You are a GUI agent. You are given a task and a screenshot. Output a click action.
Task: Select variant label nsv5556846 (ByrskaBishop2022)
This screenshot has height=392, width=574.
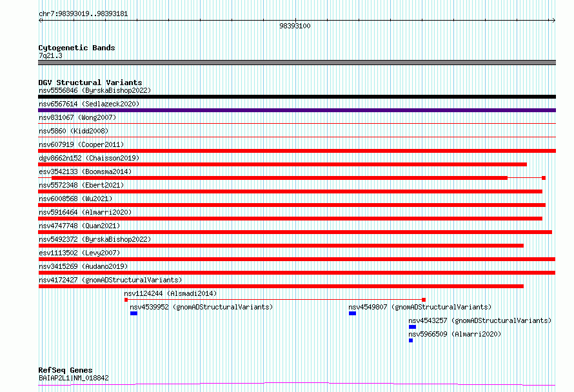coord(95,90)
